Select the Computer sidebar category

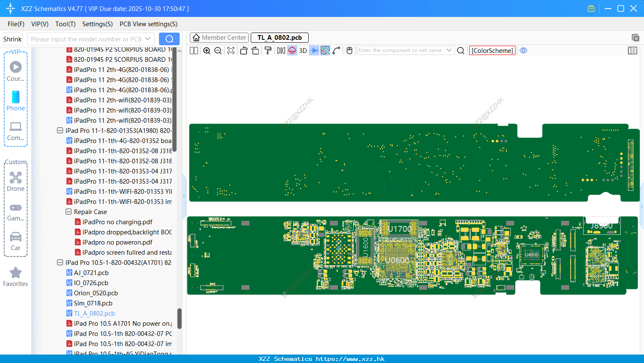16,131
